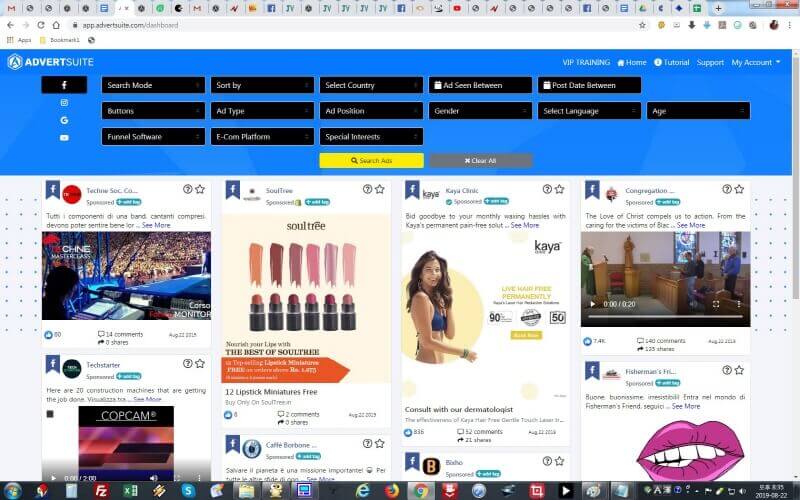This screenshot has height=500, width=800.
Task: Favorite the Congregation ad with star
Action: click(739, 189)
